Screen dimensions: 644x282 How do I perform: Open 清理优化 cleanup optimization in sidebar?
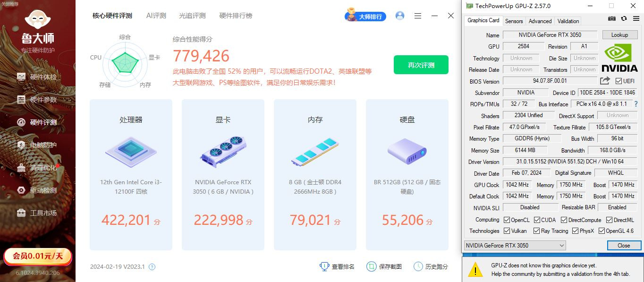(x=37, y=168)
